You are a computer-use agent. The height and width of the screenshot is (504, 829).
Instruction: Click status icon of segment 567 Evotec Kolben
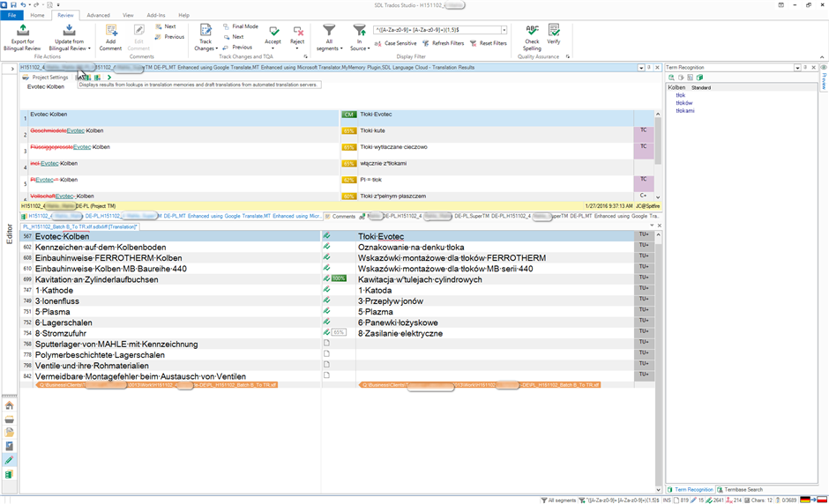(x=326, y=235)
